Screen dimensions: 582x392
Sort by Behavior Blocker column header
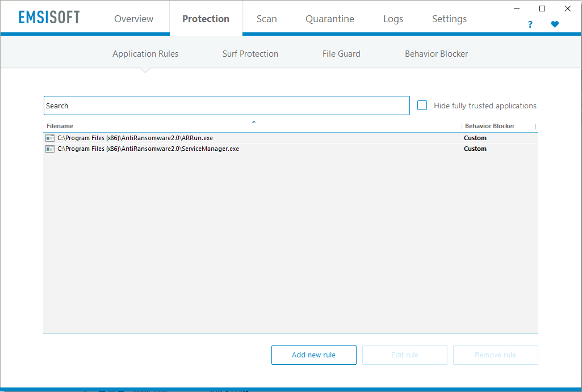click(x=489, y=126)
